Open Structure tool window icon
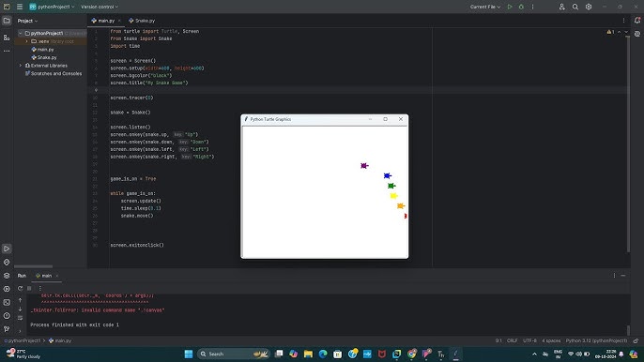The width and height of the screenshot is (644, 362). [x=7, y=38]
